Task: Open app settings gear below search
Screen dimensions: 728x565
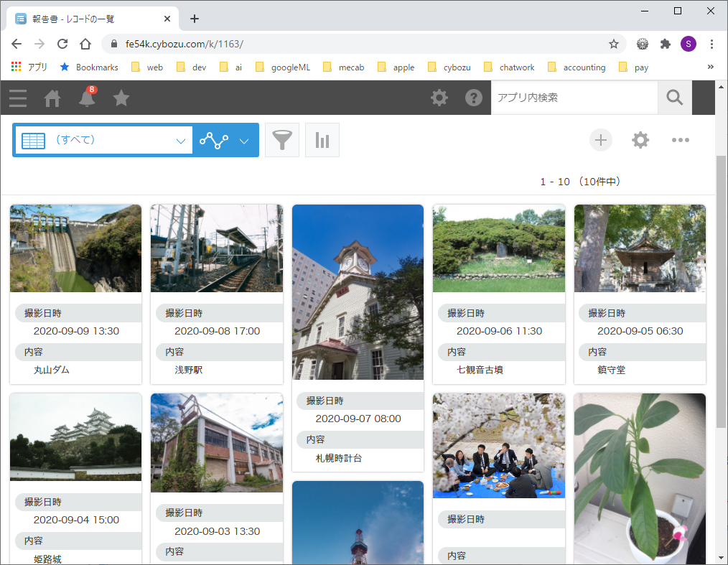Action: click(x=640, y=140)
